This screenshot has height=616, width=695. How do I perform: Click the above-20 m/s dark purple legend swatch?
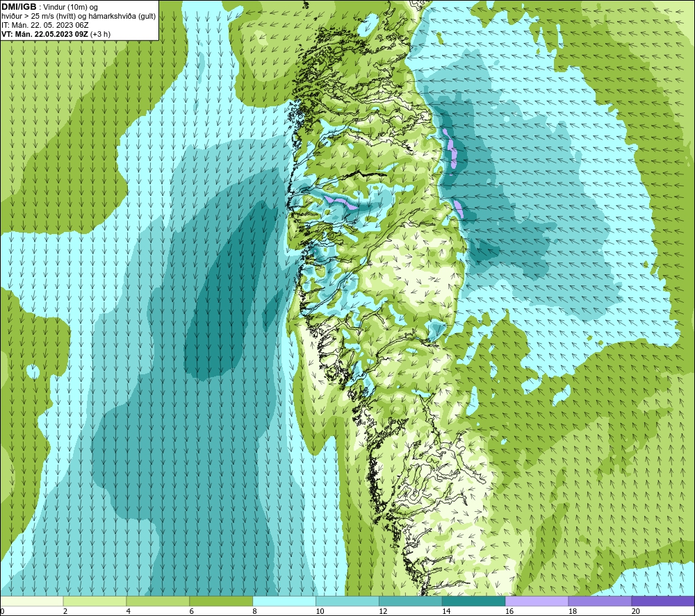663,601
